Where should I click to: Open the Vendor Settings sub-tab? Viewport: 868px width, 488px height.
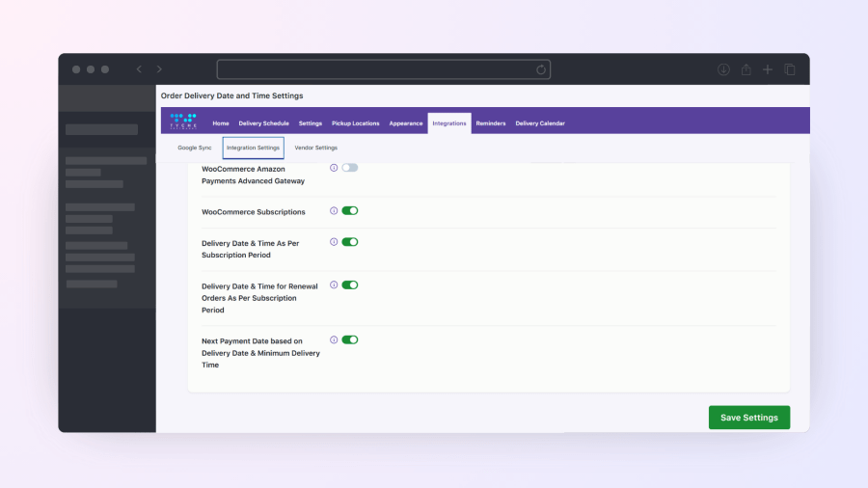pos(315,148)
